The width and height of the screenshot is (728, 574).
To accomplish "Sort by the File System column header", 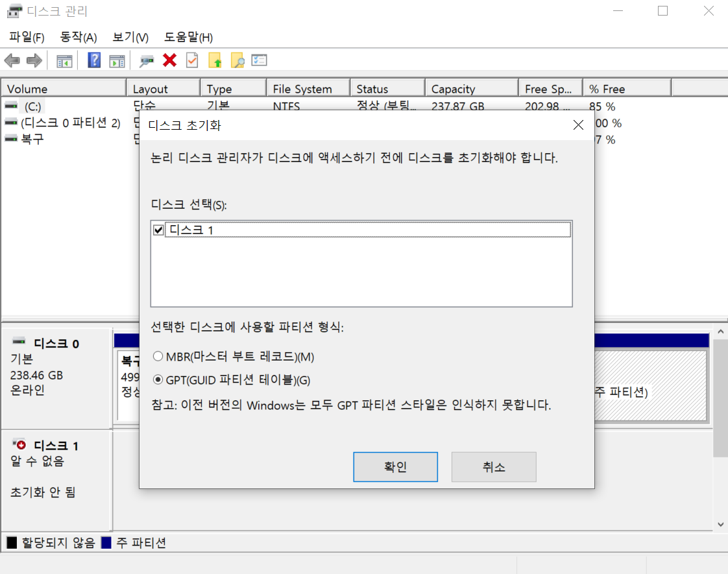I will pyautogui.click(x=308, y=89).
